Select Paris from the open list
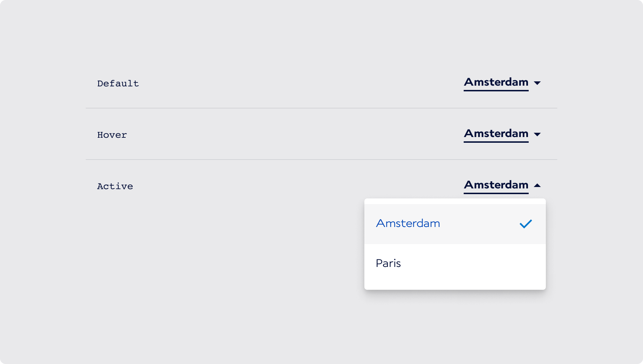This screenshot has height=364, width=643. [388, 263]
